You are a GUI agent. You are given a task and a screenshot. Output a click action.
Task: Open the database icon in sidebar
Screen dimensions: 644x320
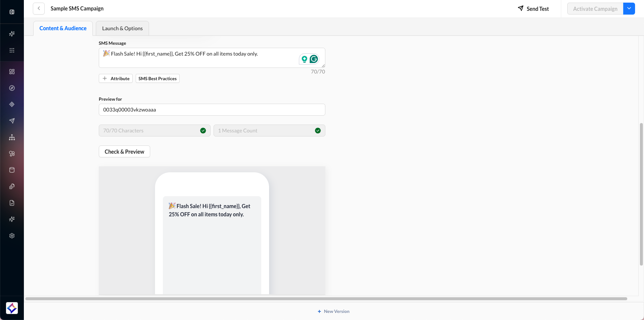[12, 170]
